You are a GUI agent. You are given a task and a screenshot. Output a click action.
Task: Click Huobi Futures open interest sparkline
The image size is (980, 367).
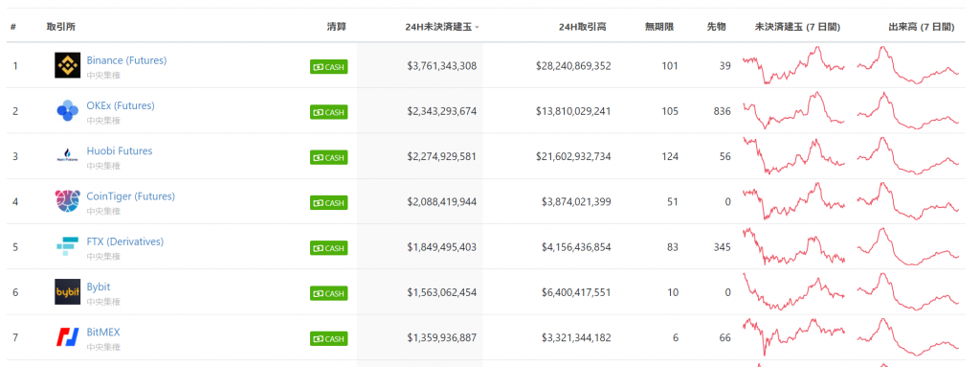[793, 156]
